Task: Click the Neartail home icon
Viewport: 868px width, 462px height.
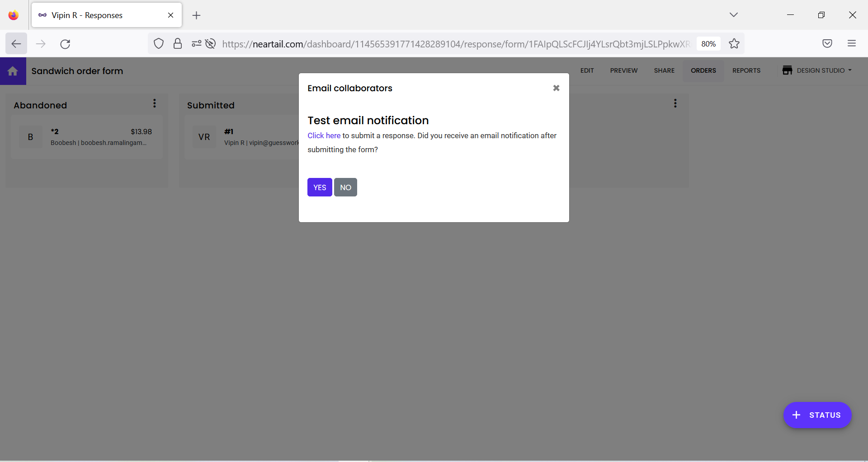Action: click(13, 71)
